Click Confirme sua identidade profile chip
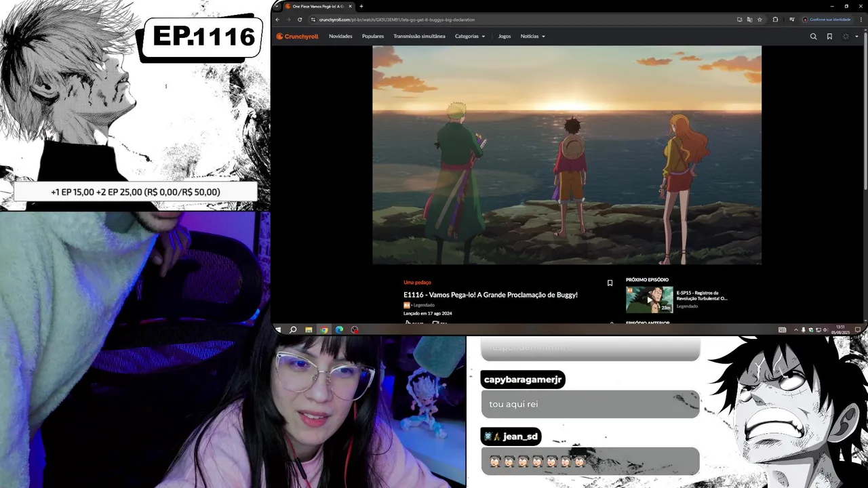The image size is (868, 488). [826, 20]
